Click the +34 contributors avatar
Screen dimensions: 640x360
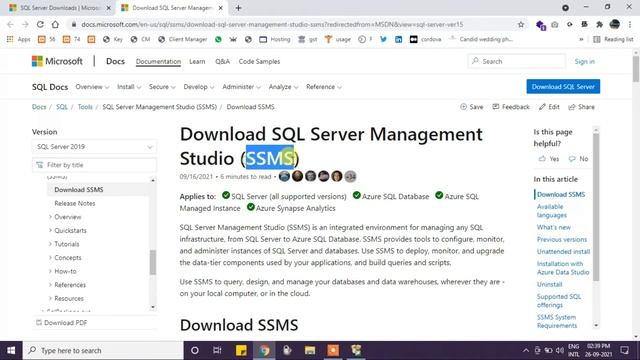click(x=350, y=176)
